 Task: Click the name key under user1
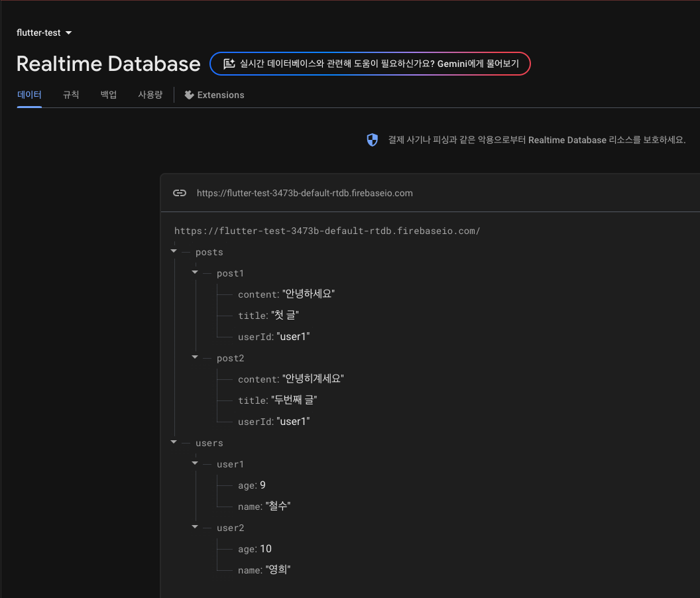pos(249,507)
